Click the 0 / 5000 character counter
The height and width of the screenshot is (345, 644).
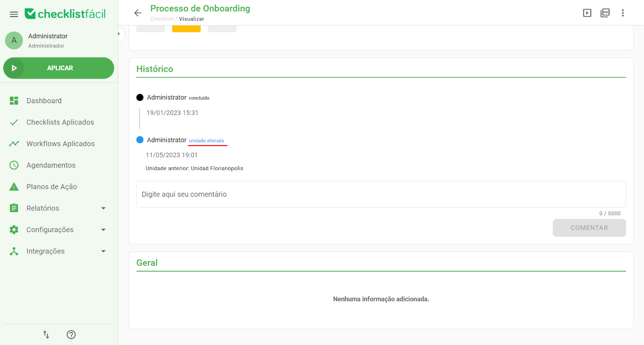click(x=610, y=214)
